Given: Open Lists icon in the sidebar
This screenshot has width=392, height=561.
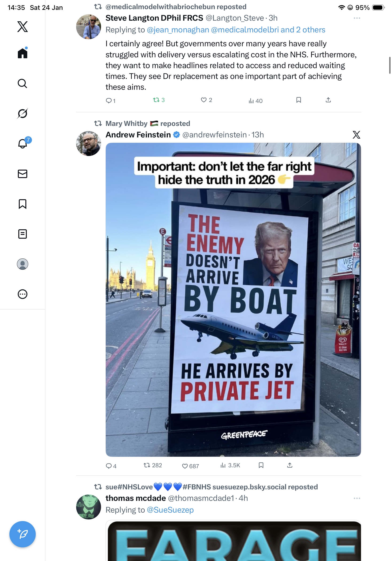Looking at the screenshot, I should pos(23,234).
